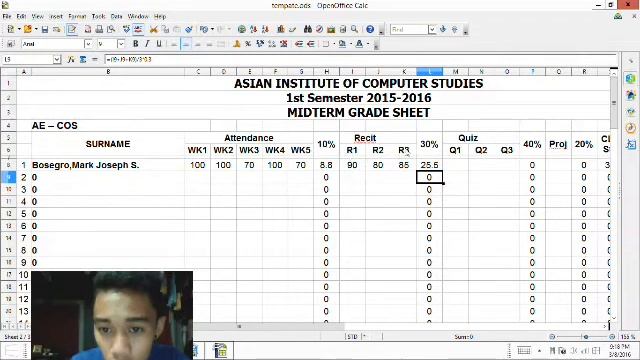Image resolution: width=640 pixels, height=360 pixels.
Task: Click Merge Cells icon
Action: point(221,44)
